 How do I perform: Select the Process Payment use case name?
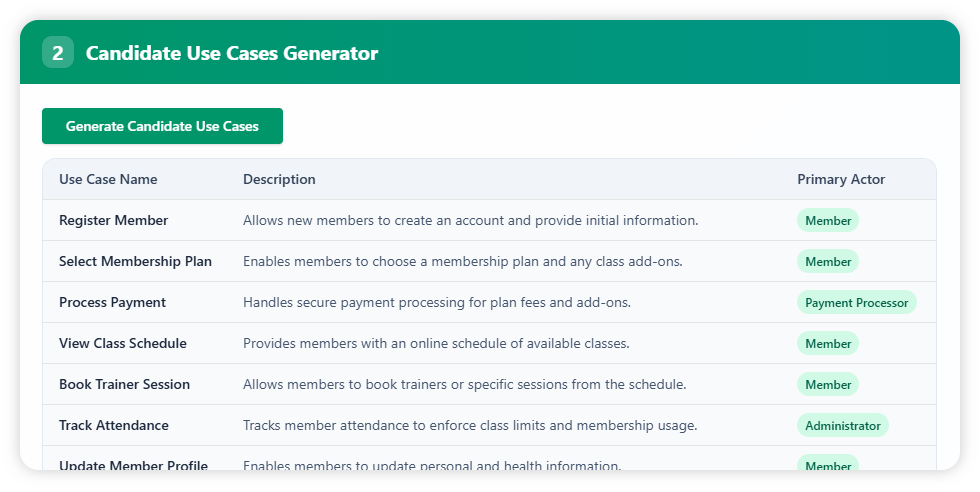112,302
